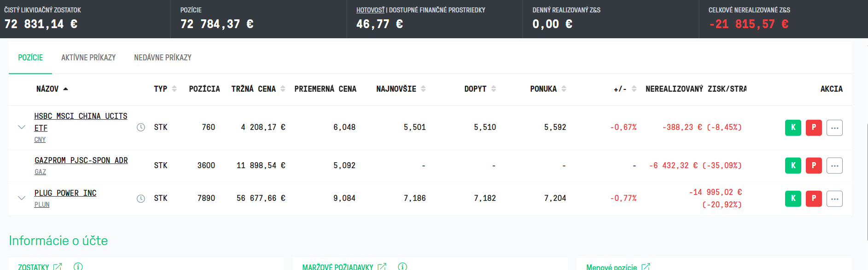Click position quantity 3600
This screenshot has height=270, width=868.
click(206, 165)
